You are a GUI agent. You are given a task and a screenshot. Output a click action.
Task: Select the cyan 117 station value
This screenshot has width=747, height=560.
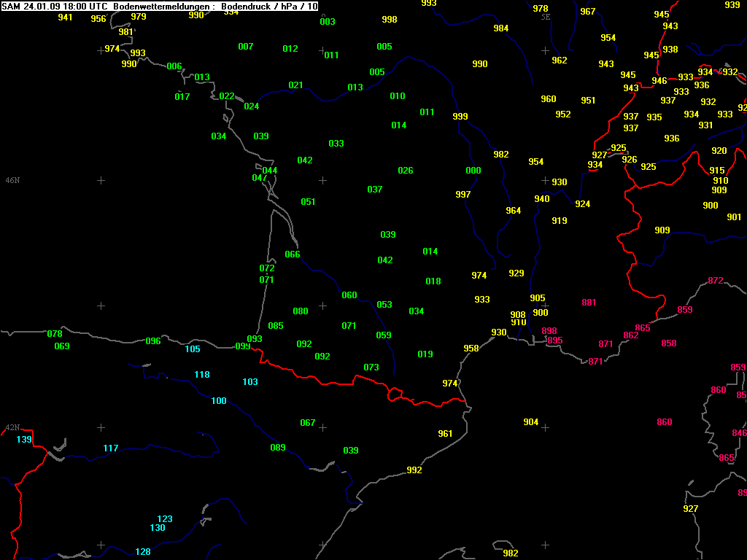pyautogui.click(x=110, y=448)
